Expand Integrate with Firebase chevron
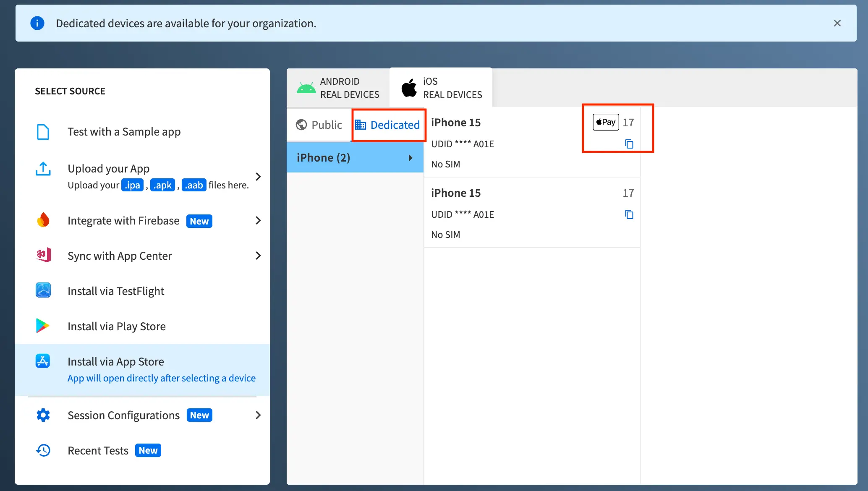The image size is (868, 491). coord(258,220)
